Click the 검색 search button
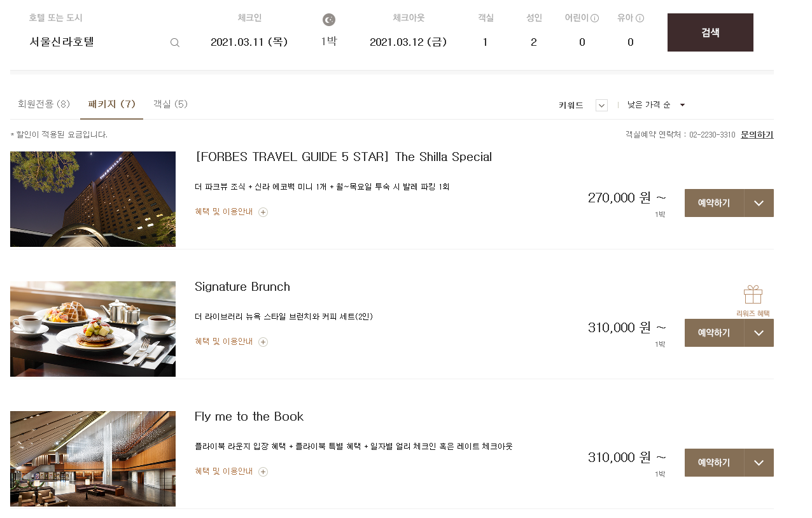812x518 pixels. pyautogui.click(x=710, y=32)
